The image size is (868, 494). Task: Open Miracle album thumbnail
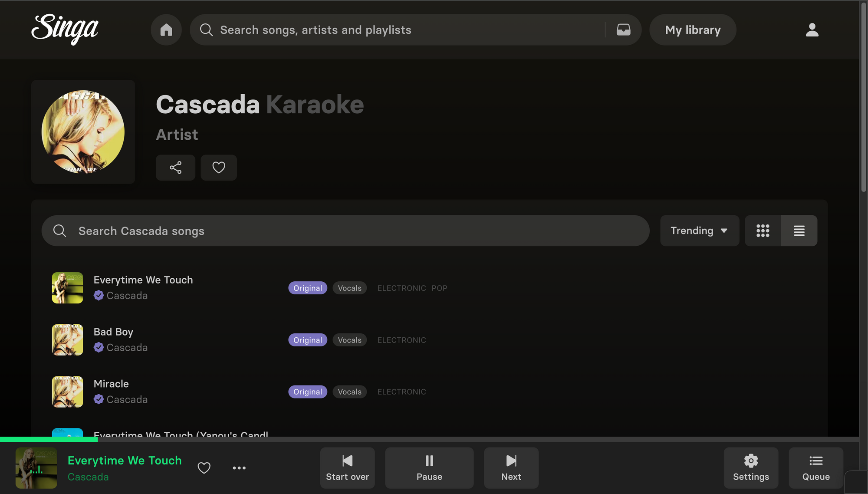coord(67,392)
